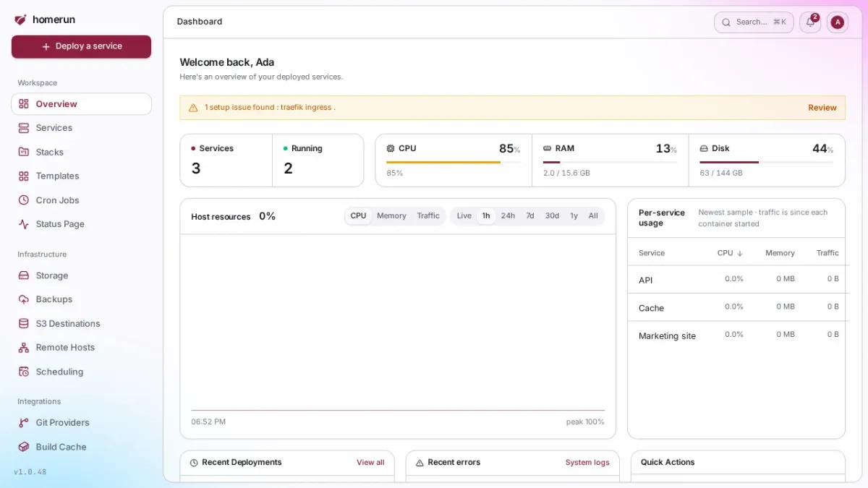
Task: Click the Traffic column header
Action: pos(827,253)
